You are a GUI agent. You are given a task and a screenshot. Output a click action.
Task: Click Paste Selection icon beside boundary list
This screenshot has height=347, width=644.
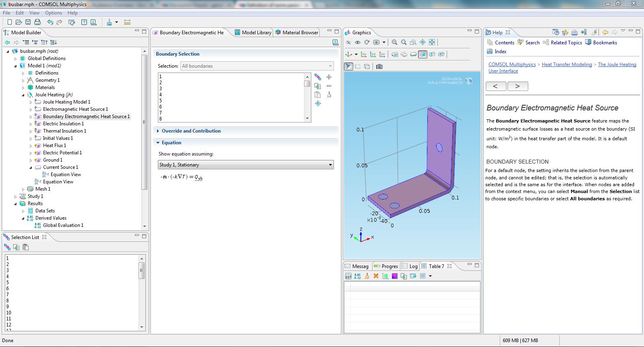[x=318, y=95]
